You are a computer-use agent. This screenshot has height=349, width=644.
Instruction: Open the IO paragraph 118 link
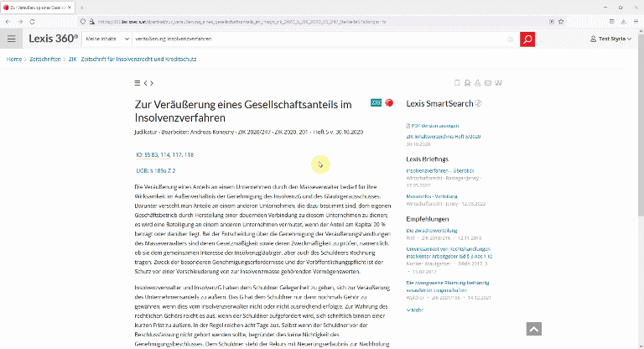(x=189, y=155)
